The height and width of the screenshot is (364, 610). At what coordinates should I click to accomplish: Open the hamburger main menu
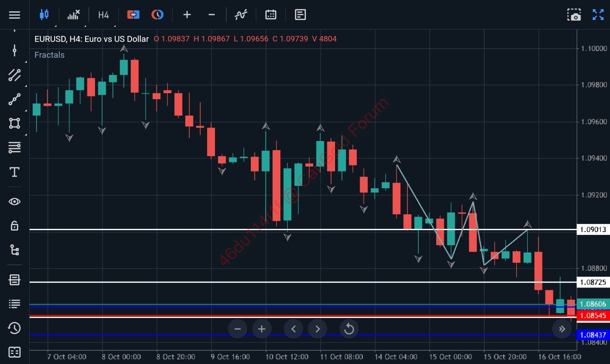[x=15, y=15]
